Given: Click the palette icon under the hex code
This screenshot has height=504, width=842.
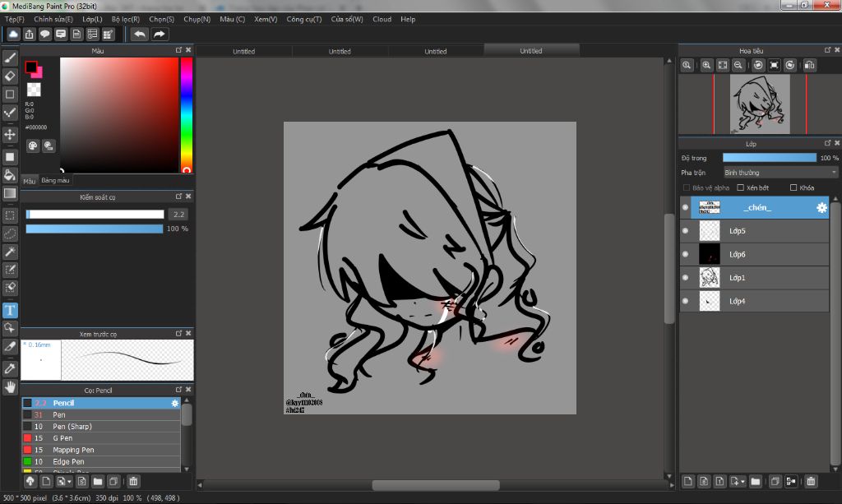Looking at the screenshot, I should [33, 146].
